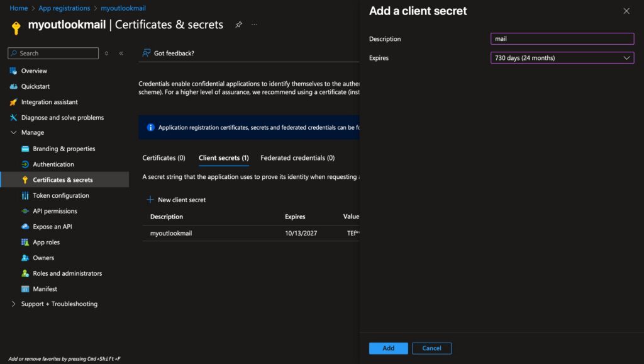Expand Support + Troubleshooting section
Image resolution: width=644 pixels, height=364 pixels.
coord(14,304)
